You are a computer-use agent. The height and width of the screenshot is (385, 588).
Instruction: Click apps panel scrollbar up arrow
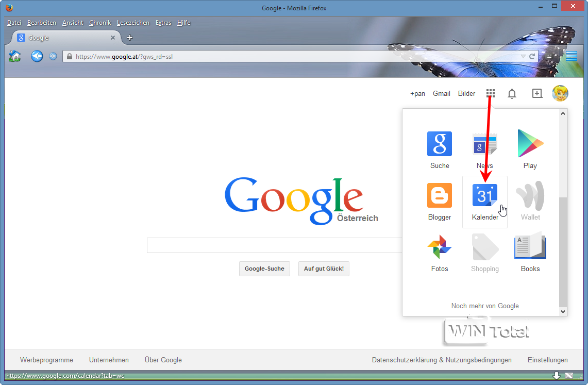click(x=563, y=113)
